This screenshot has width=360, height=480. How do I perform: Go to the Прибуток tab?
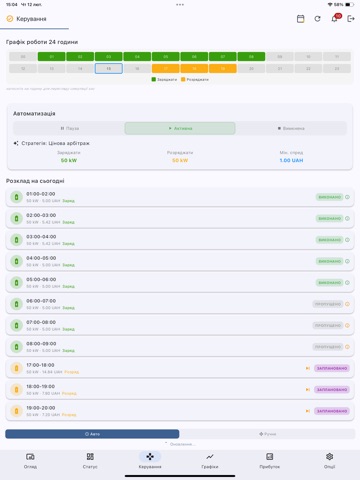(270, 461)
